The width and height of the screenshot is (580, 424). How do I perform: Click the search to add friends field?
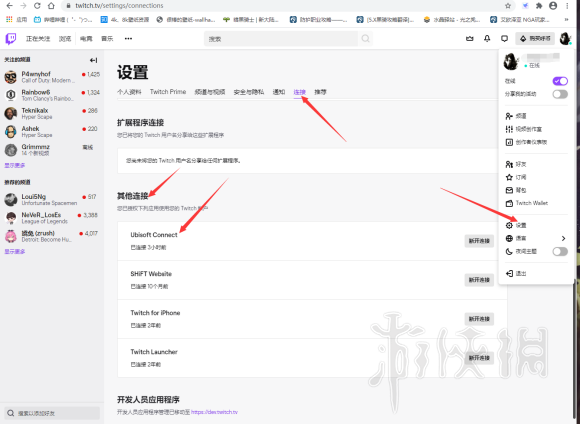52,413
